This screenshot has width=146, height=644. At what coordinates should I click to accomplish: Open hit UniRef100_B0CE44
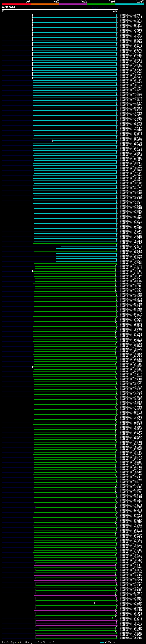tap(131, 133)
